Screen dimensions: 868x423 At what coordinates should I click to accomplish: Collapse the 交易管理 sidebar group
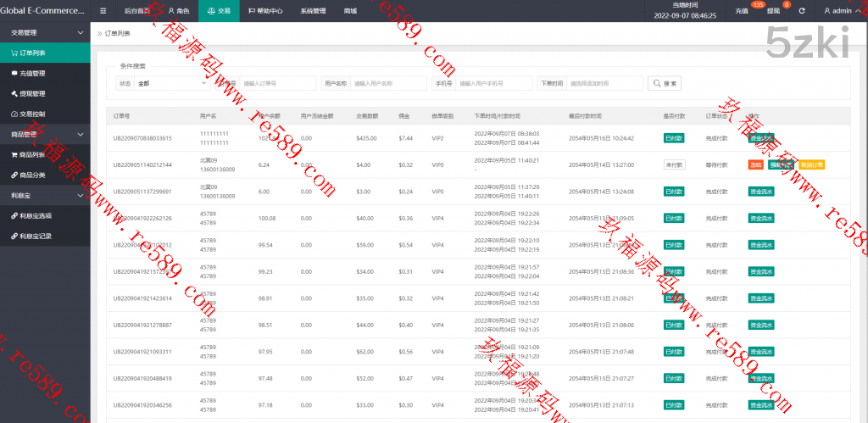click(81, 32)
